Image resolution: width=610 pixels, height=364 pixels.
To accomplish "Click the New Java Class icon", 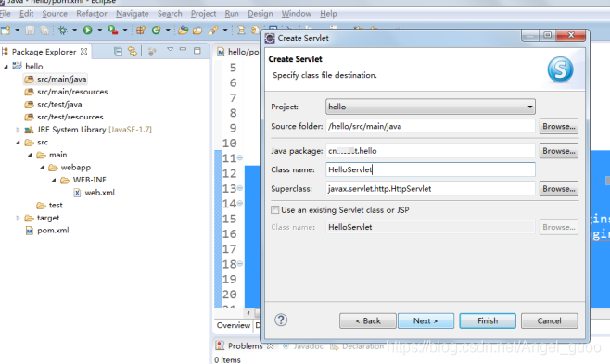I will [157, 30].
